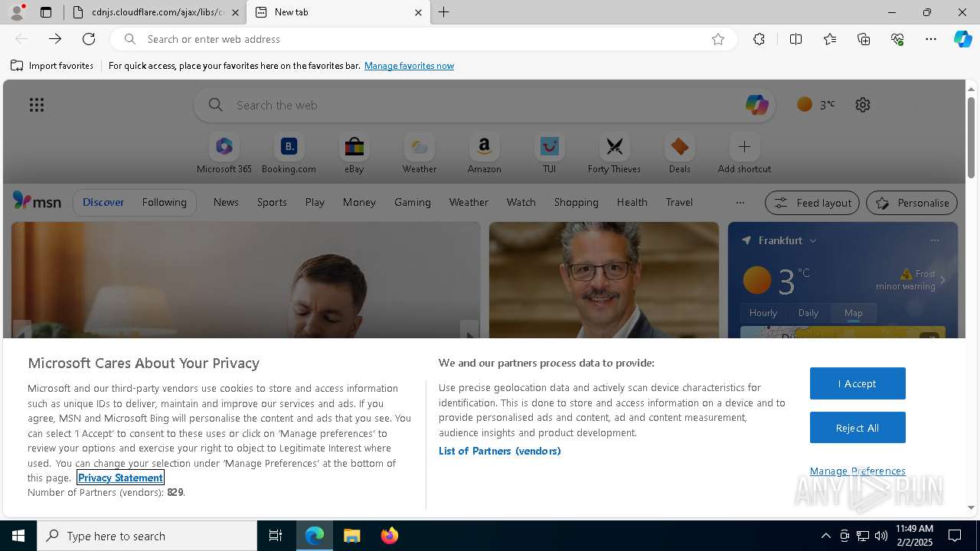
Task: Open the Microsoft 365 shortcut
Action: point(224,154)
